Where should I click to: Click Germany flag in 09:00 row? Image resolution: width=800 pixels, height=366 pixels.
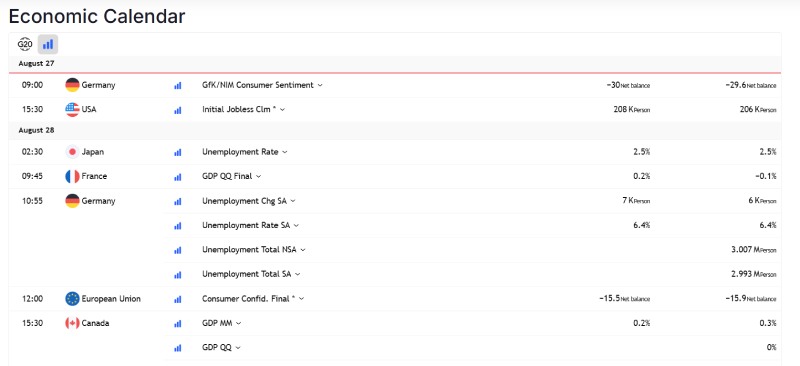(72, 85)
